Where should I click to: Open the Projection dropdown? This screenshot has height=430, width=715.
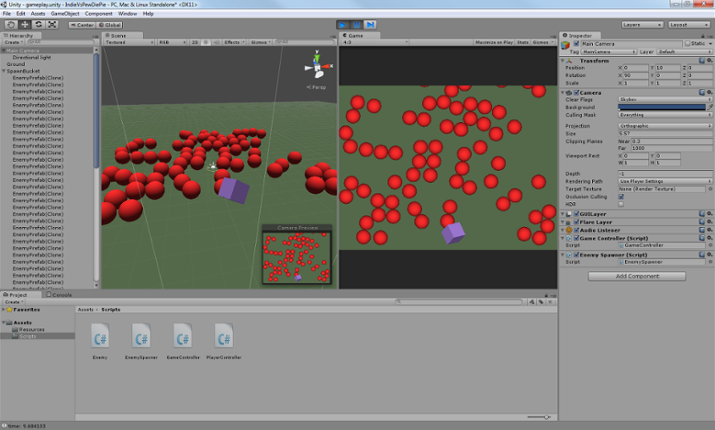[x=666, y=126]
